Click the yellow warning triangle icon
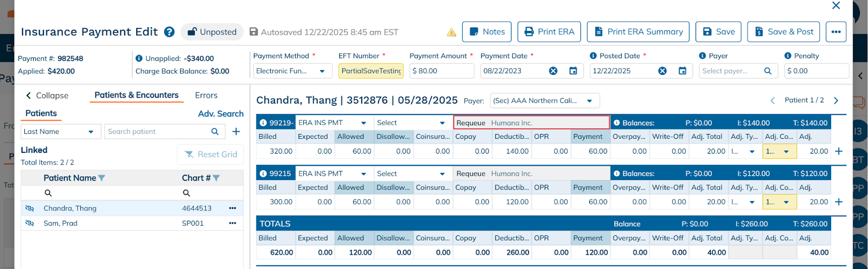 pyautogui.click(x=451, y=33)
